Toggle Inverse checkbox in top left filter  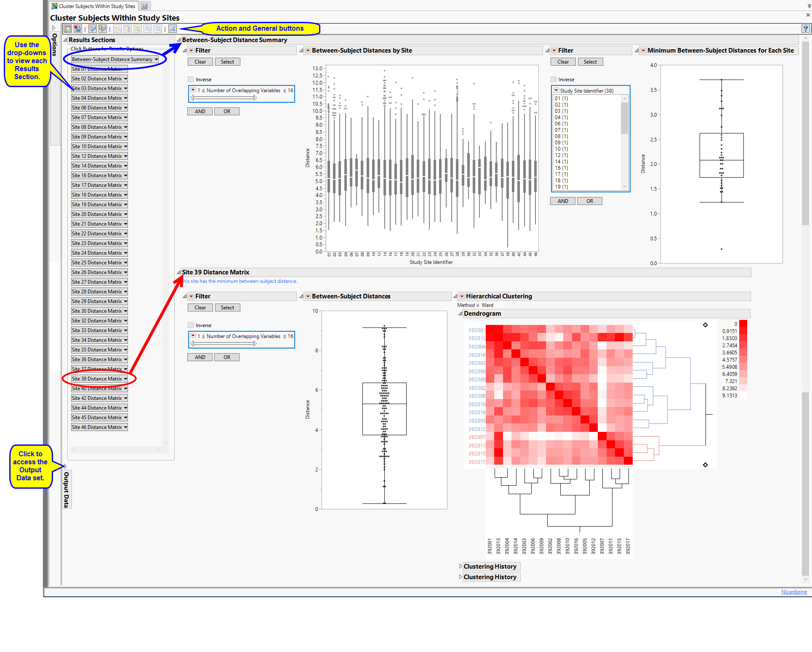pyautogui.click(x=191, y=80)
